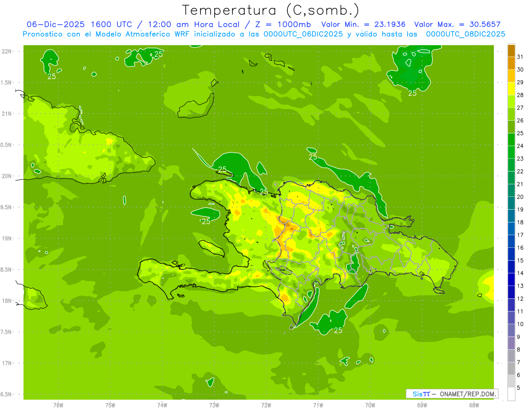Click the legend value '30'
This screenshot has width=532, height=411.
click(x=520, y=70)
